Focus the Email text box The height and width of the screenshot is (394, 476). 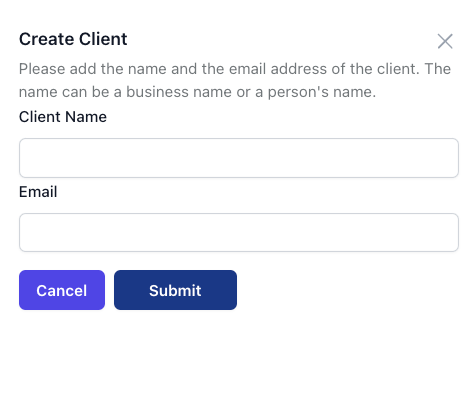(x=239, y=232)
